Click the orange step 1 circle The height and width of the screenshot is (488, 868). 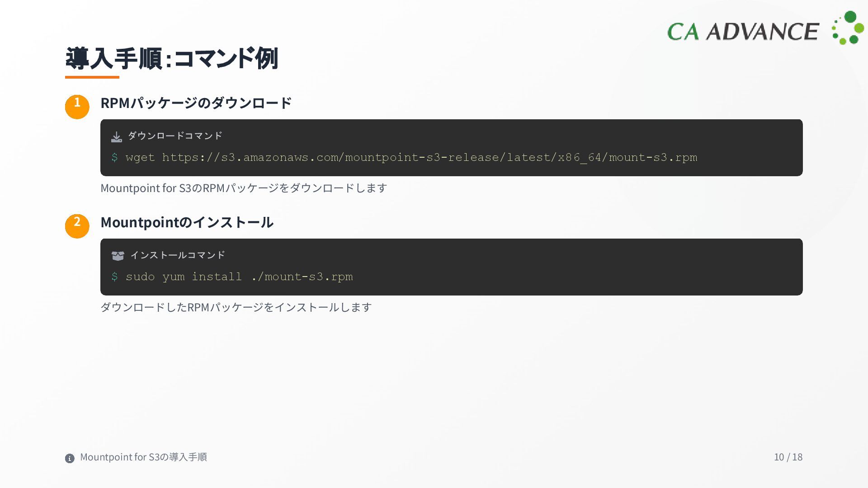pos(77,107)
